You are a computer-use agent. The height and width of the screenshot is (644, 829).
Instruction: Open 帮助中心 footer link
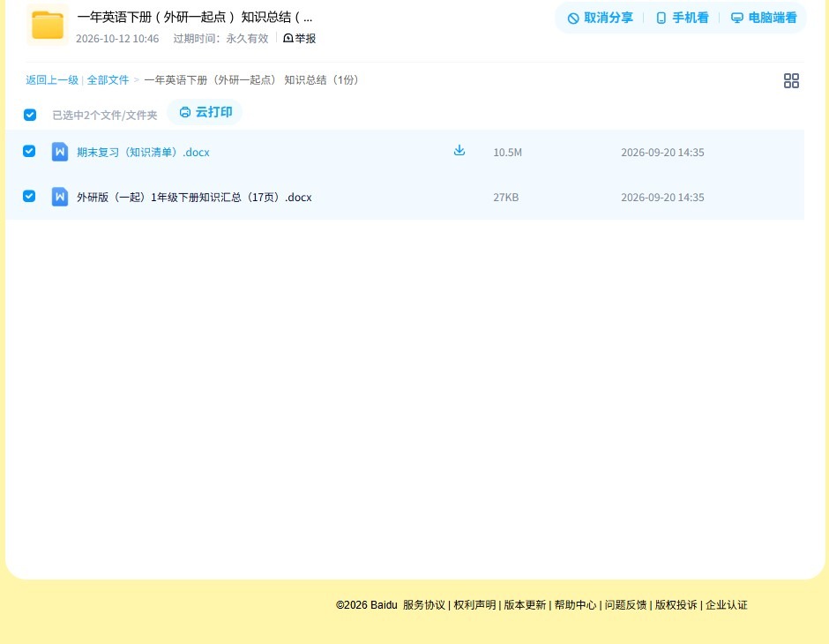[575, 605]
